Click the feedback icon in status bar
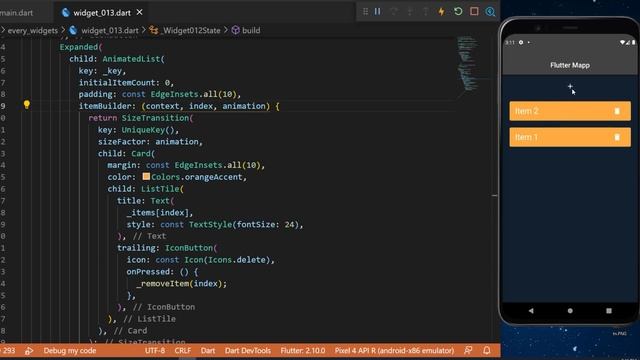Screen dimensions: 640x360 (468, 350)
